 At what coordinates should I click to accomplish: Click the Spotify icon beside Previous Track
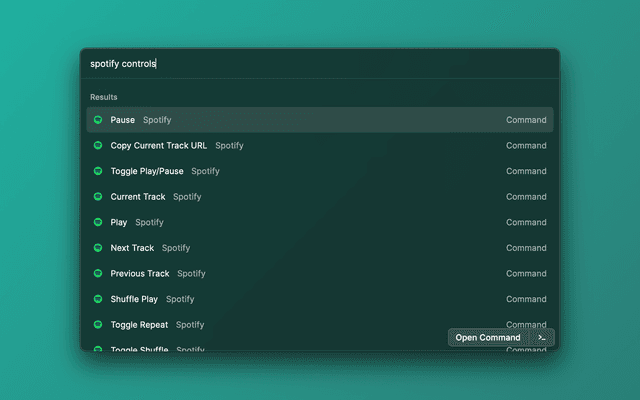[98, 273]
